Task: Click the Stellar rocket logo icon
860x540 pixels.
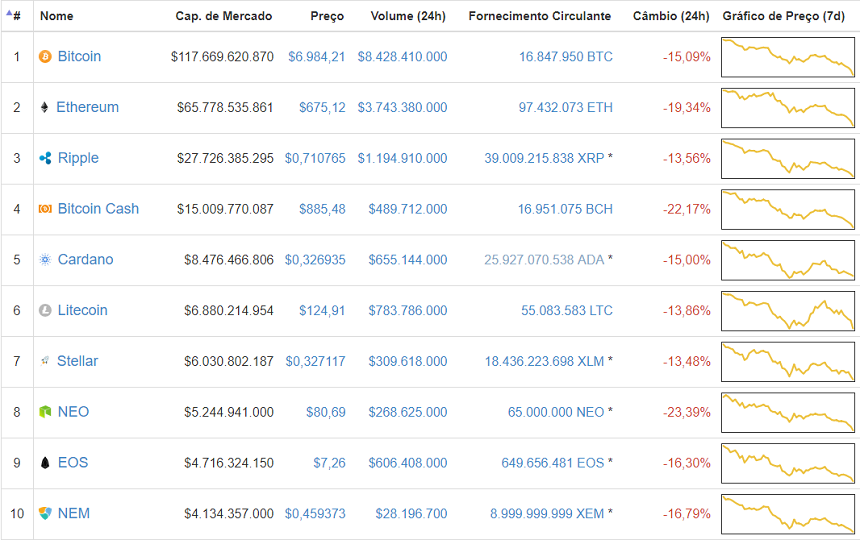Action: tap(45, 361)
